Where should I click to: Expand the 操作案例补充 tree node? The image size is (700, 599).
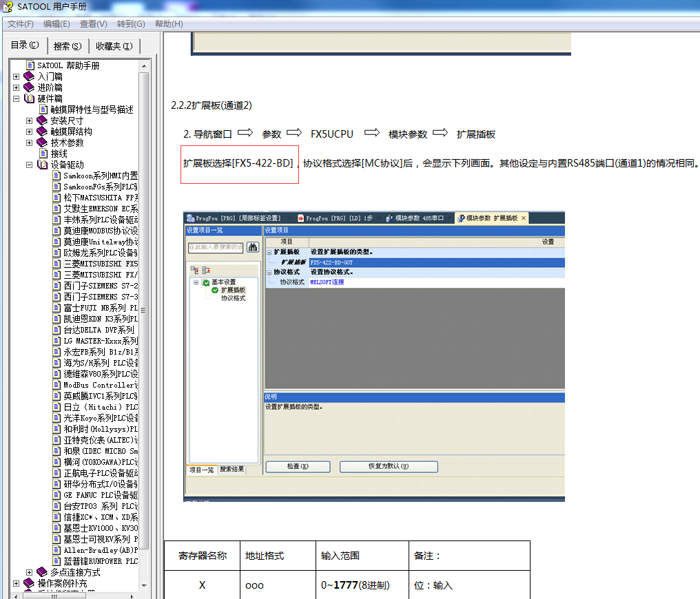pyautogui.click(x=16, y=583)
